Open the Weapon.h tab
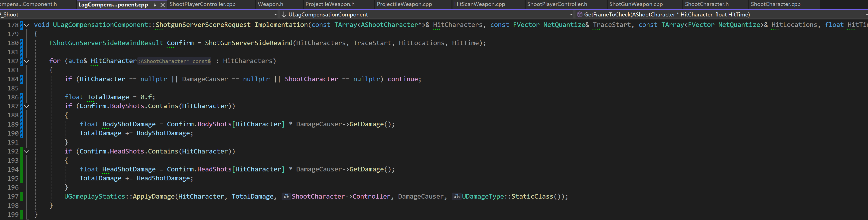Viewport: 868px width, 220px height. pos(270,4)
